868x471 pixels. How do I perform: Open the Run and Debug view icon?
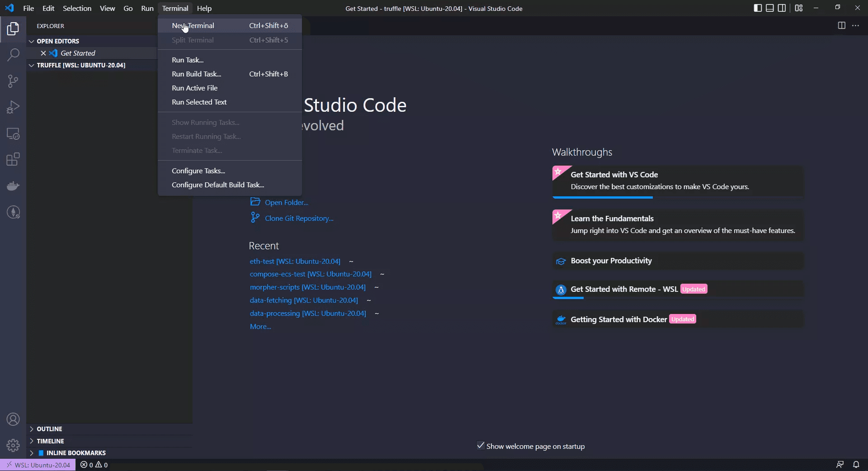(13, 107)
